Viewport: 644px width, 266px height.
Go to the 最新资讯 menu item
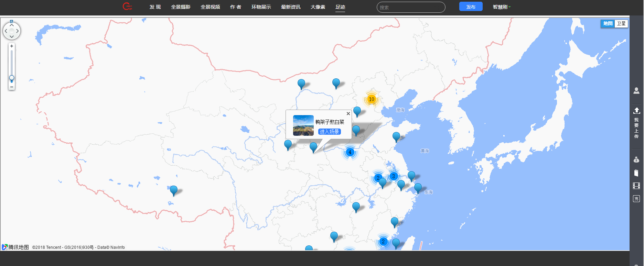pos(291,7)
